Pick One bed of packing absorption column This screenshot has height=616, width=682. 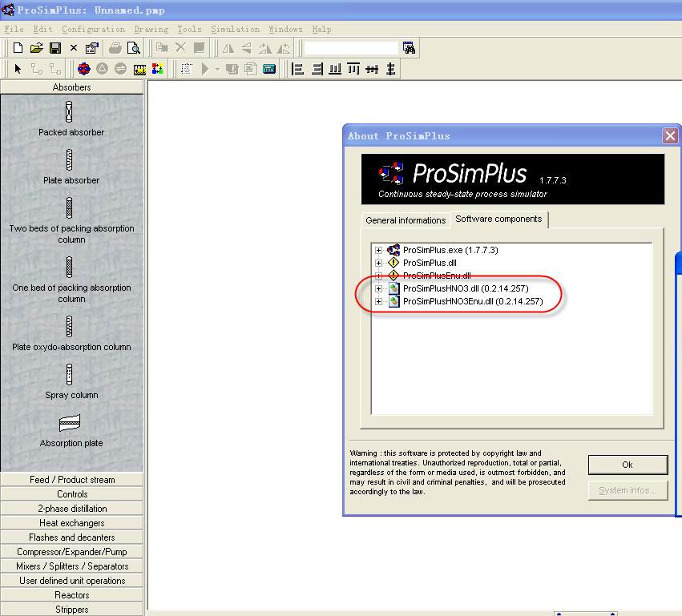click(x=71, y=280)
